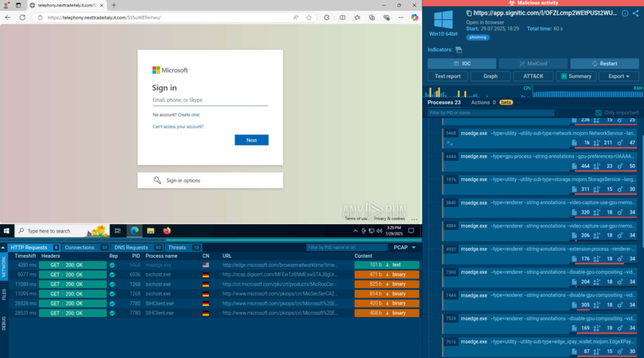The width and height of the screenshot is (644, 358).
Task: Open File Explorer from the taskbar
Action: [x=151, y=231]
